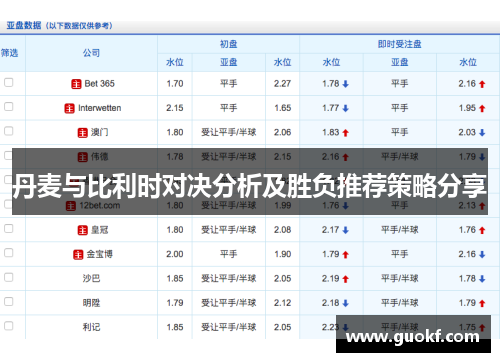500x362 pixels.
Task: Click red up arrow after 1.79 in 明陞 row
Action: [x=482, y=303]
